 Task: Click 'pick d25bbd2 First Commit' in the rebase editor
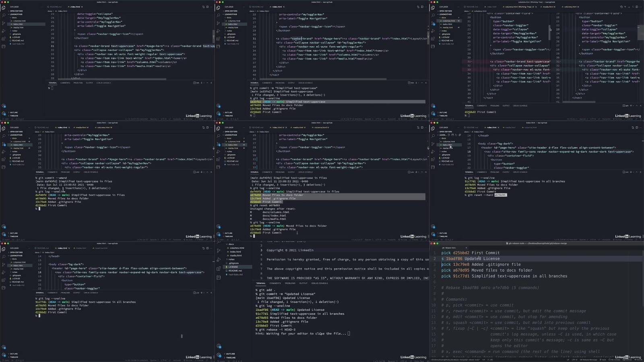(471, 253)
